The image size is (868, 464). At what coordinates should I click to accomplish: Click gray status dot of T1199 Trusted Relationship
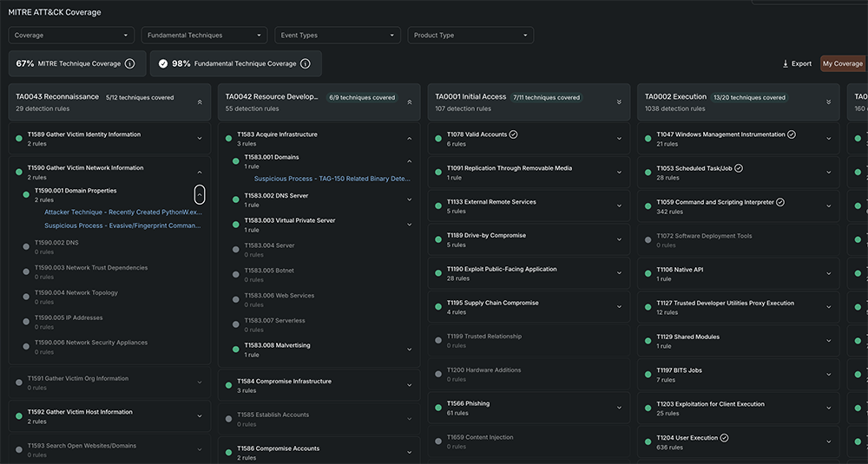pyautogui.click(x=438, y=341)
